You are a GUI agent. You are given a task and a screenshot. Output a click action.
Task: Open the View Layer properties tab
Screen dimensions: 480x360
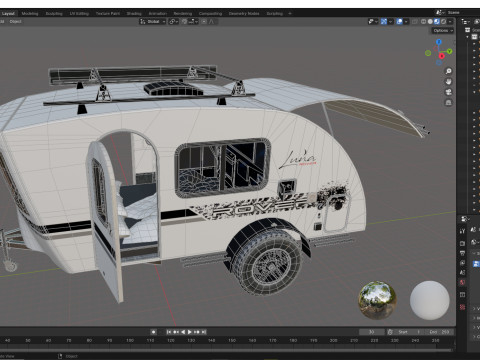point(462,263)
